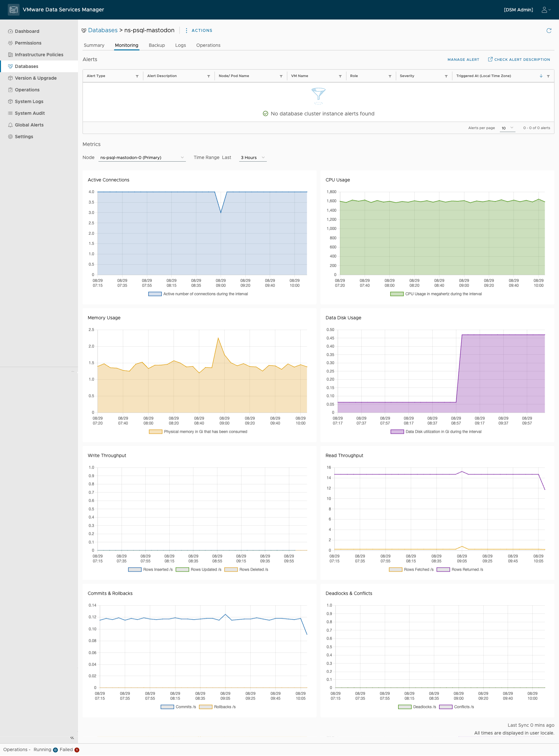Toggle Deadlocks /s legend series

[417, 707]
